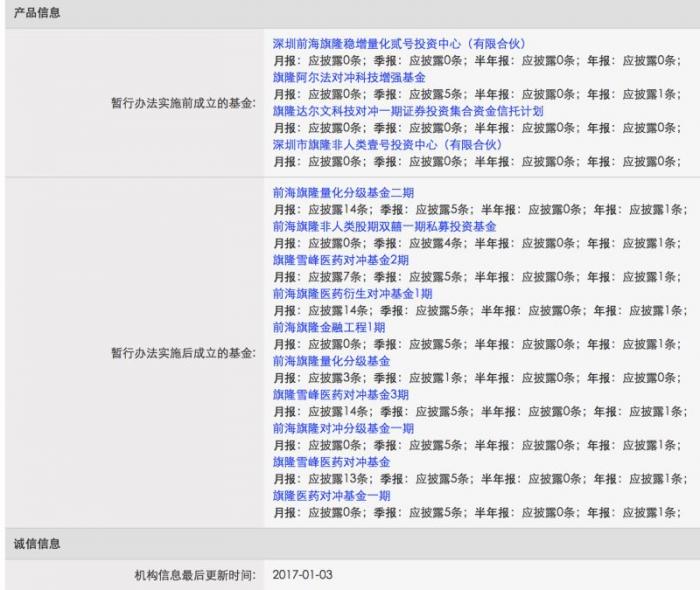Select disclosure row under 前海旗隆量化分级基金二期

[480, 210]
